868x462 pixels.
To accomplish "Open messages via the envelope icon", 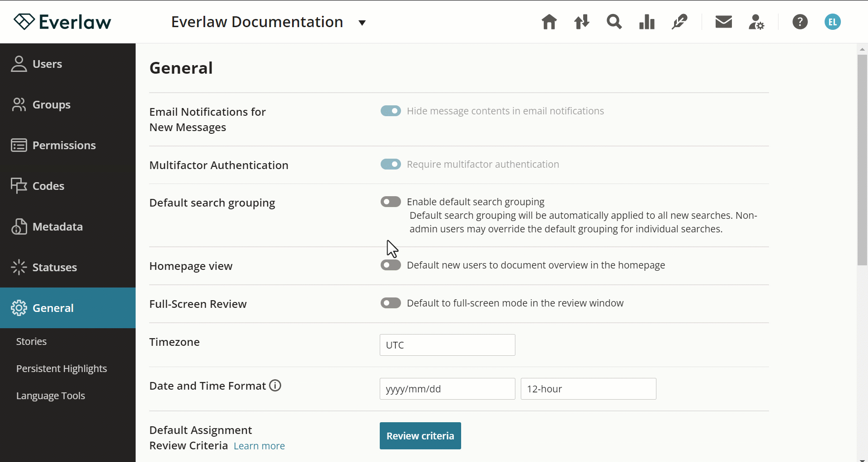I will tap(723, 22).
